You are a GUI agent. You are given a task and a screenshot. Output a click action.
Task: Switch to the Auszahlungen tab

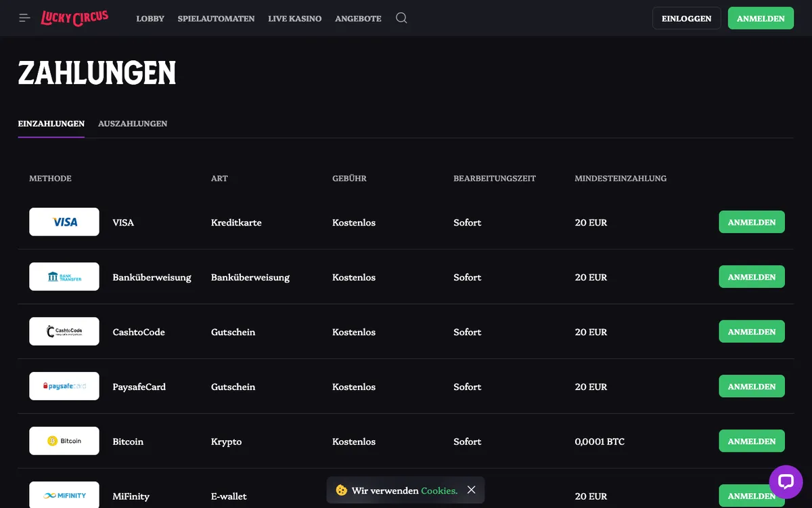click(x=133, y=124)
